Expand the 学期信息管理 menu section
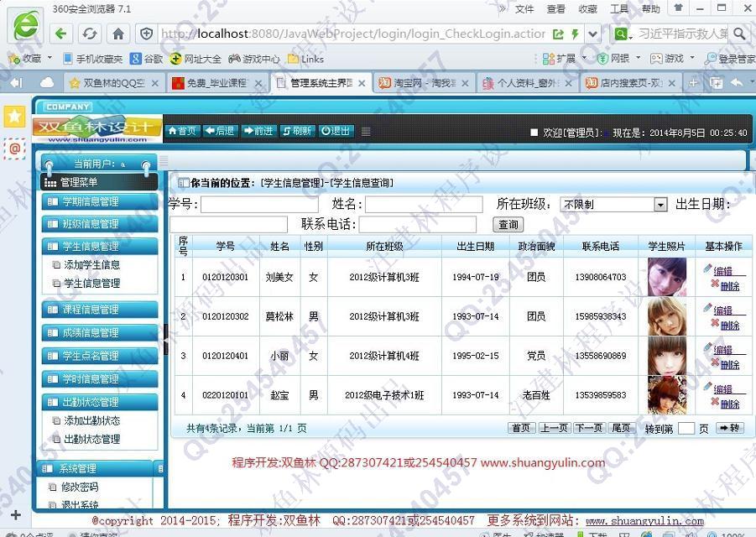The width and height of the screenshot is (756, 537). 100,201
